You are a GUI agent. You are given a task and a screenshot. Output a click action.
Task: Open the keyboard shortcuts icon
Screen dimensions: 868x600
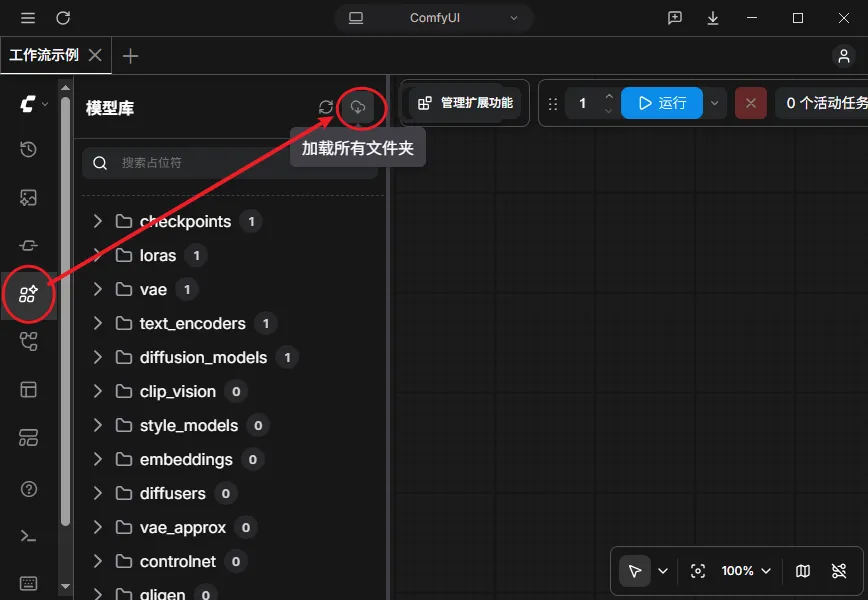pyautogui.click(x=28, y=583)
